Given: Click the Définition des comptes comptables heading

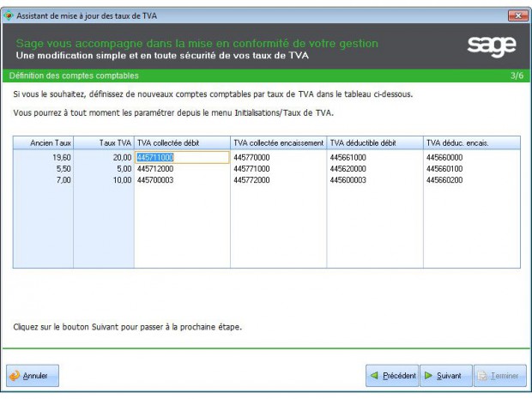Looking at the screenshot, I should 74,76.
